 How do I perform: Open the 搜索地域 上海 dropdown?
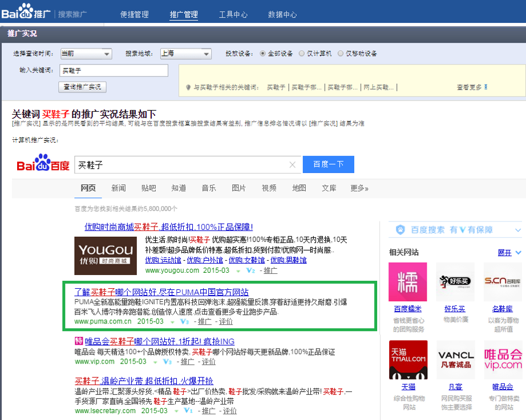point(185,54)
